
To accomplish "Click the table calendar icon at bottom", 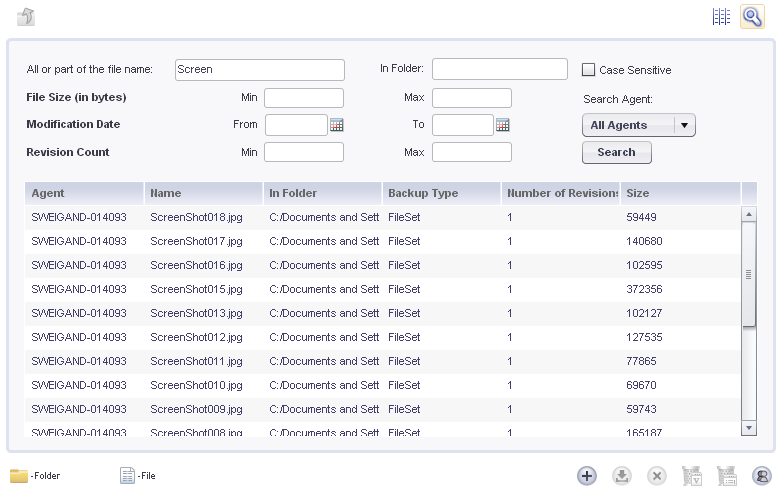I will 727,476.
